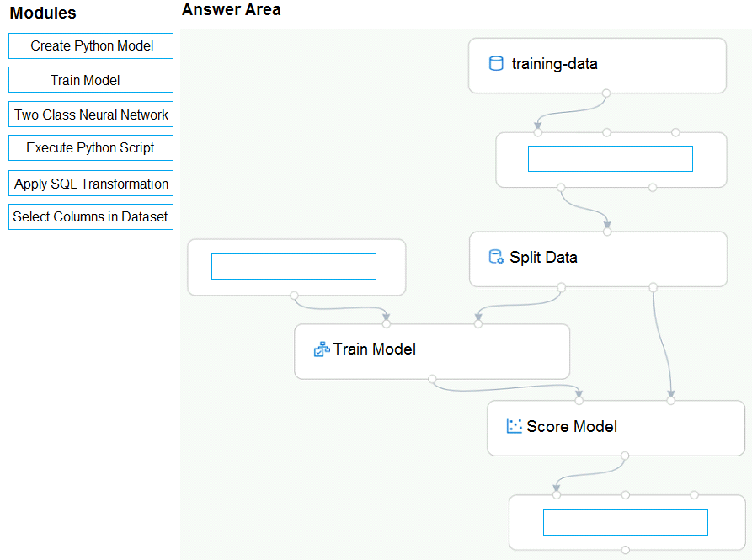This screenshot has width=752, height=560.
Task: Click the empty slot below training-data
Action: (x=611, y=158)
